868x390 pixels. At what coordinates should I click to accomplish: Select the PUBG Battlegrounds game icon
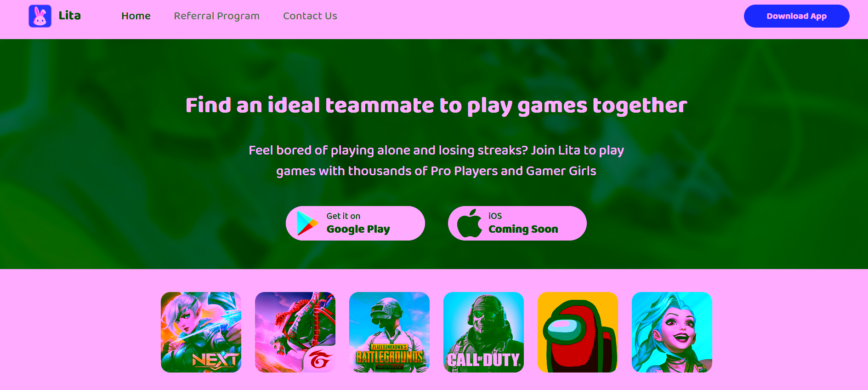point(389,332)
